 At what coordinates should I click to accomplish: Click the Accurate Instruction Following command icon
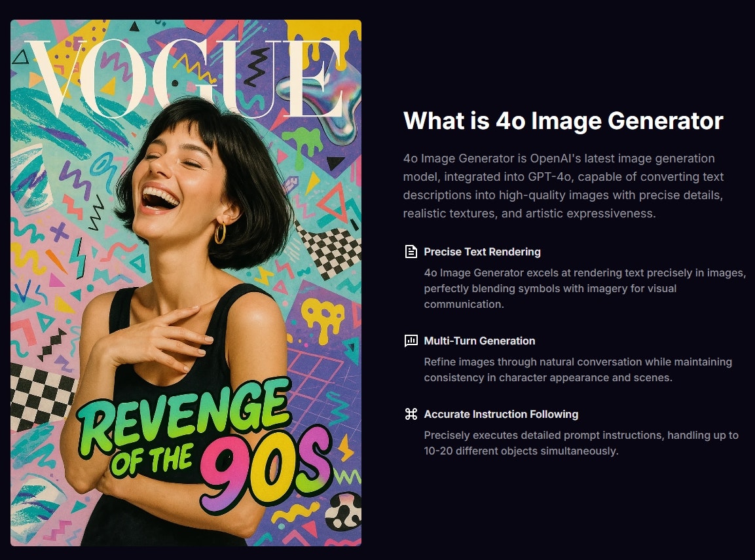point(411,414)
